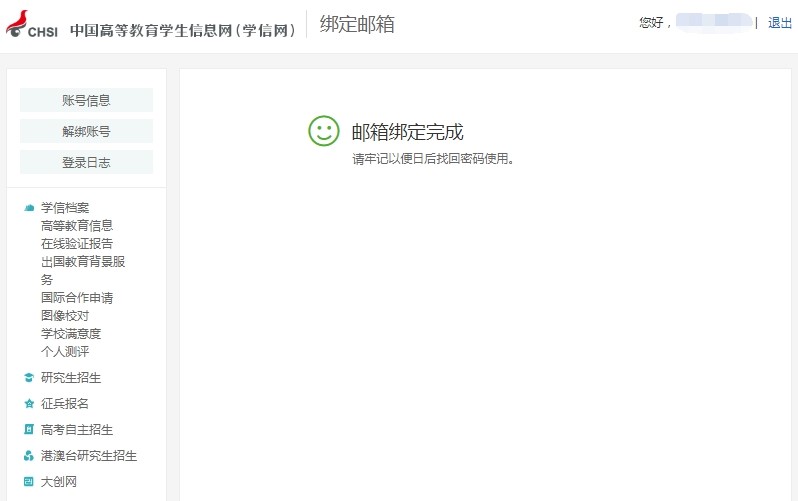
Task: Click the 大创网 icon
Action: [29, 482]
